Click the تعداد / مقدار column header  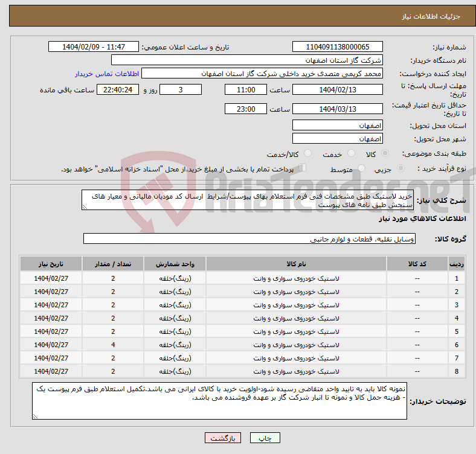113,264
